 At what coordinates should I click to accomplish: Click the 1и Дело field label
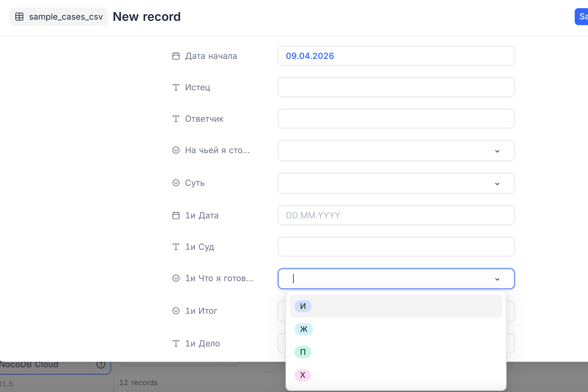point(203,343)
